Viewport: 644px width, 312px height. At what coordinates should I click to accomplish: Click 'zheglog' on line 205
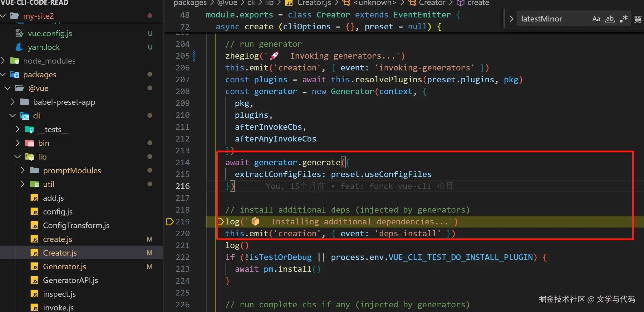[242, 56]
